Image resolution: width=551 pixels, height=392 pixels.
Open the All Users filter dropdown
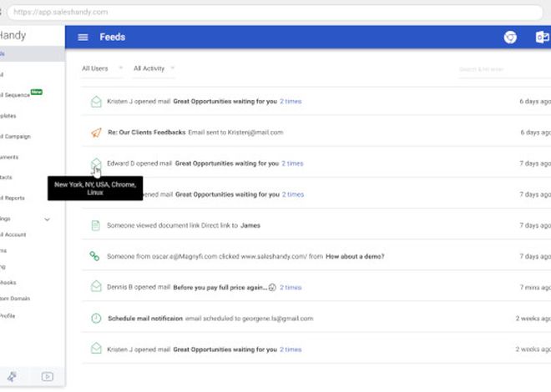coord(102,68)
